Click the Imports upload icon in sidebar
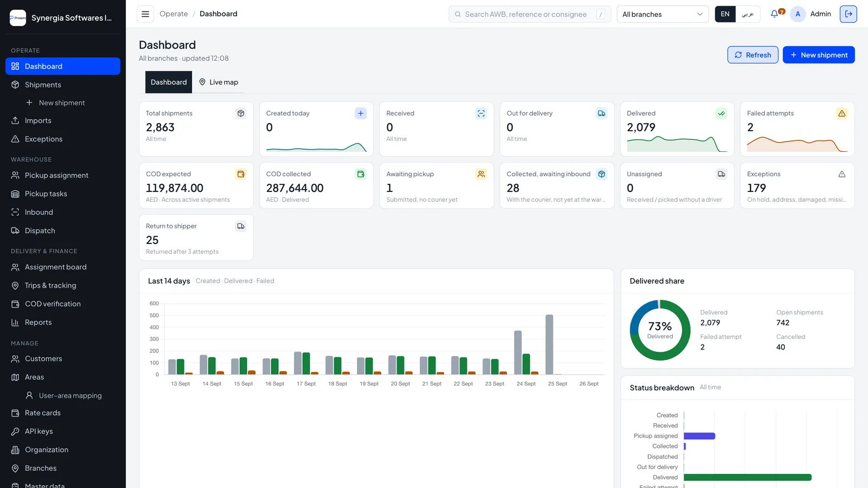868x488 pixels. pos(15,120)
